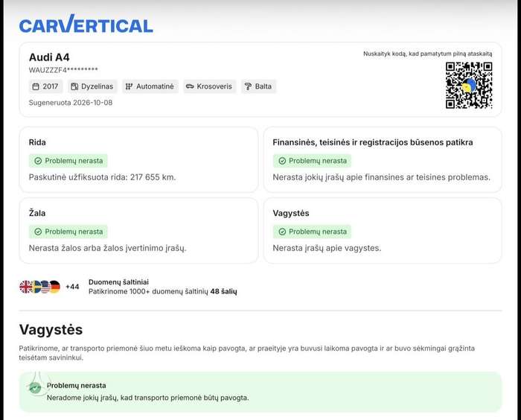Click the finansinės patikra status badge
This screenshot has height=420, width=521.
pyautogui.click(x=312, y=161)
